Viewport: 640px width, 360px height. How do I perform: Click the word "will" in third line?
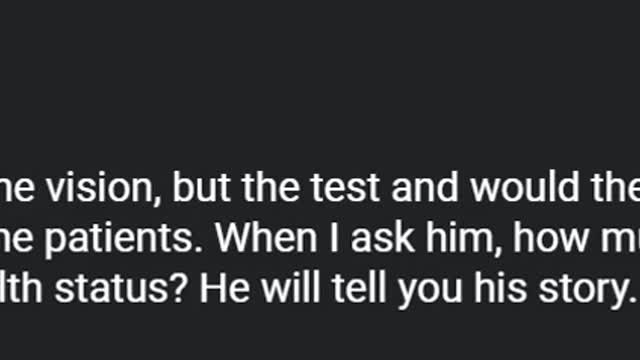click(x=291, y=288)
